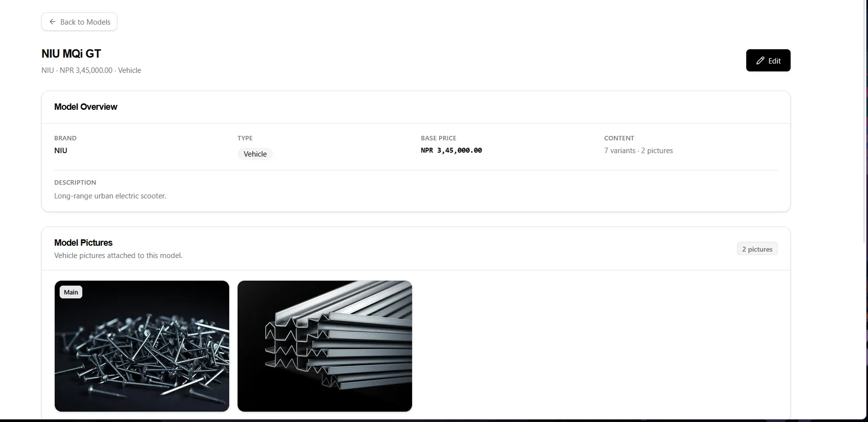Viewport: 868px width, 422px height.
Task: Click the BRAND label
Action: pyautogui.click(x=65, y=138)
